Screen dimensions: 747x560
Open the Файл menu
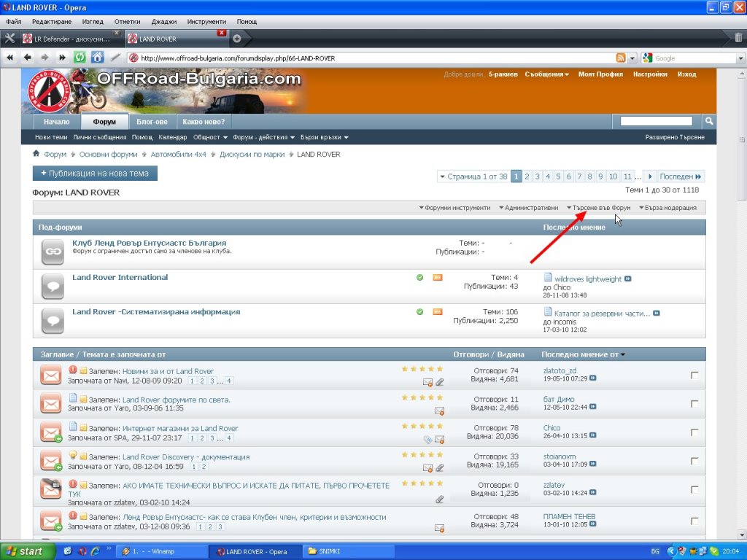[x=14, y=21]
